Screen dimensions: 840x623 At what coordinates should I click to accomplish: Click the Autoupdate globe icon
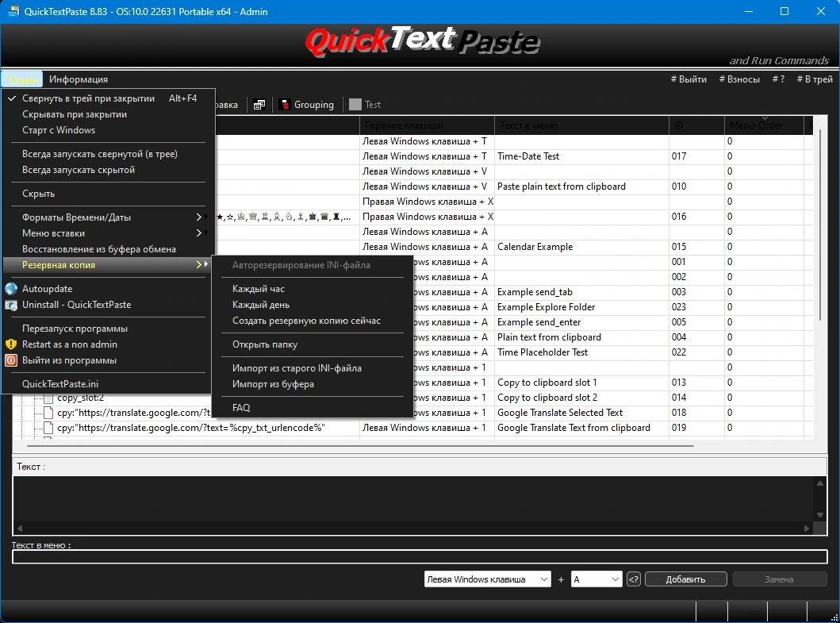click(x=11, y=288)
